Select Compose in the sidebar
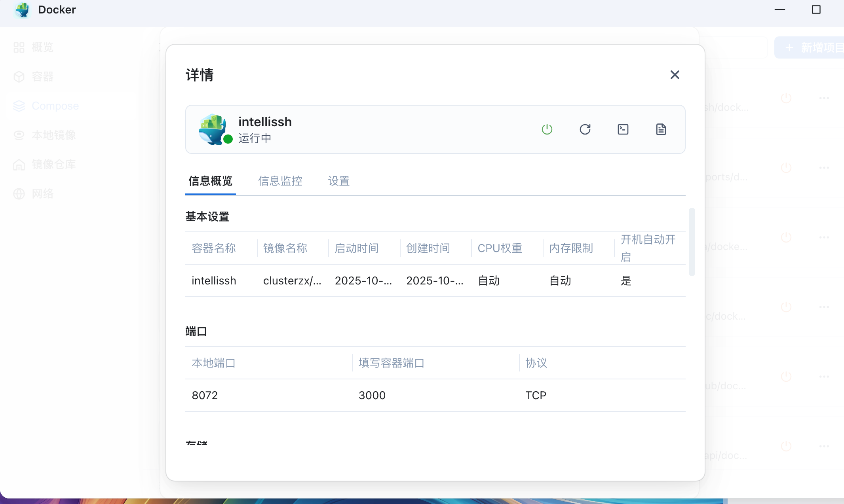Screen dimensions: 844x504 pyautogui.click(x=55, y=106)
